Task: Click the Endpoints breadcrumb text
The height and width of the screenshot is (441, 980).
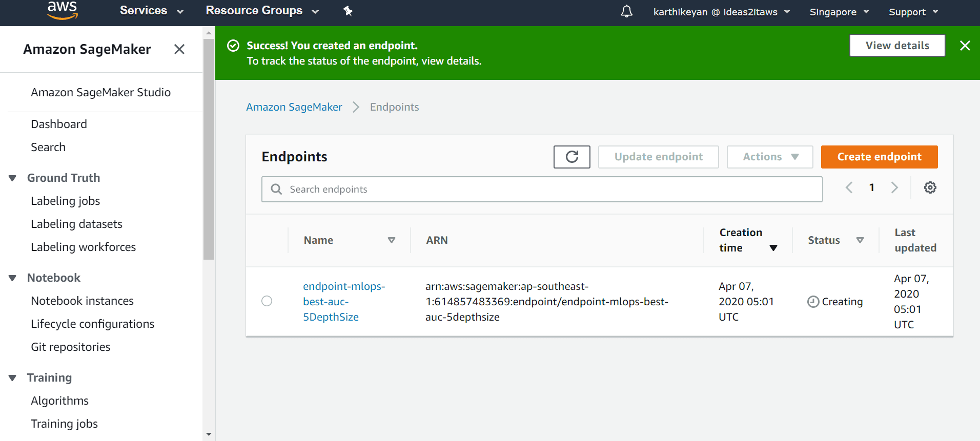Action: click(395, 107)
